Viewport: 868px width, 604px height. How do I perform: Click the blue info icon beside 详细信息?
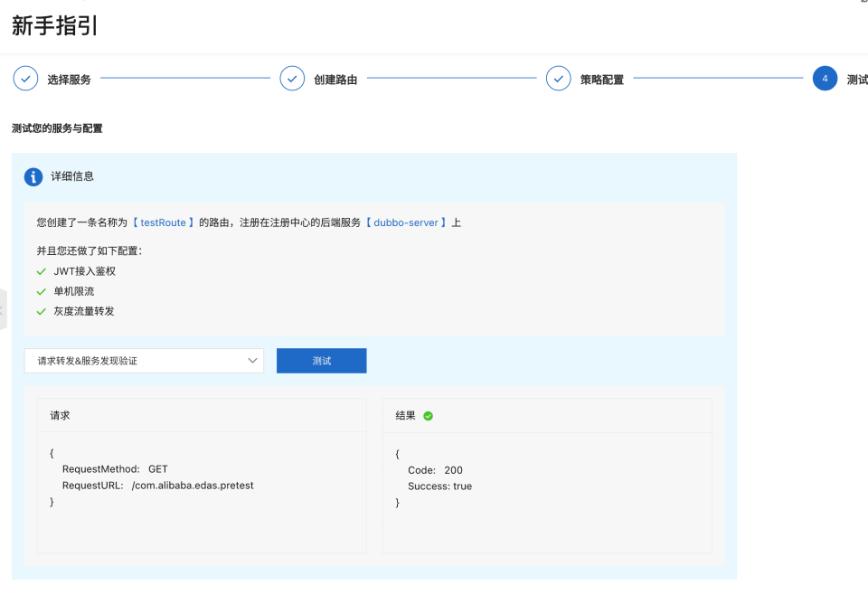pyautogui.click(x=33, y=176)
